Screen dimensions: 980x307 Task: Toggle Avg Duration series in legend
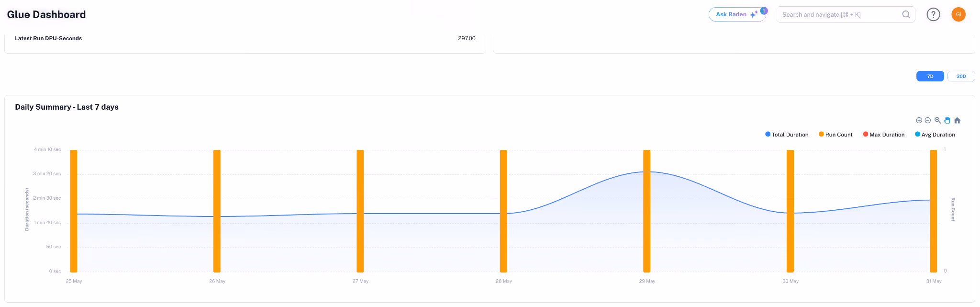(x=935, y=135)
